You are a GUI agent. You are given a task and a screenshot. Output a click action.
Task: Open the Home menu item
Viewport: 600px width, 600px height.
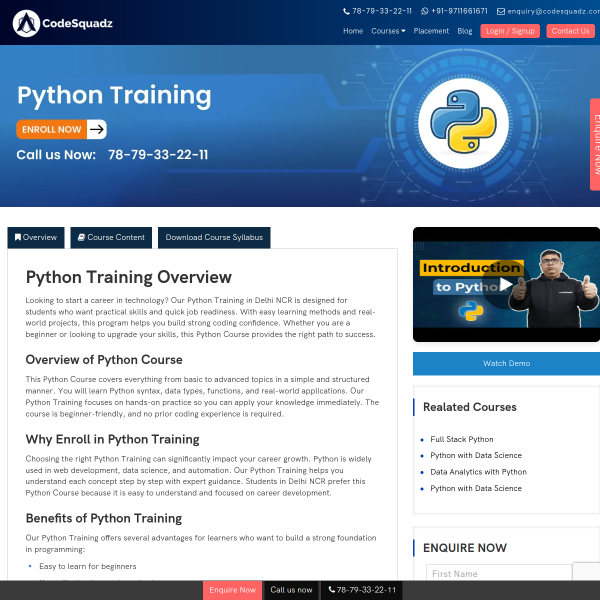[353, 31]
